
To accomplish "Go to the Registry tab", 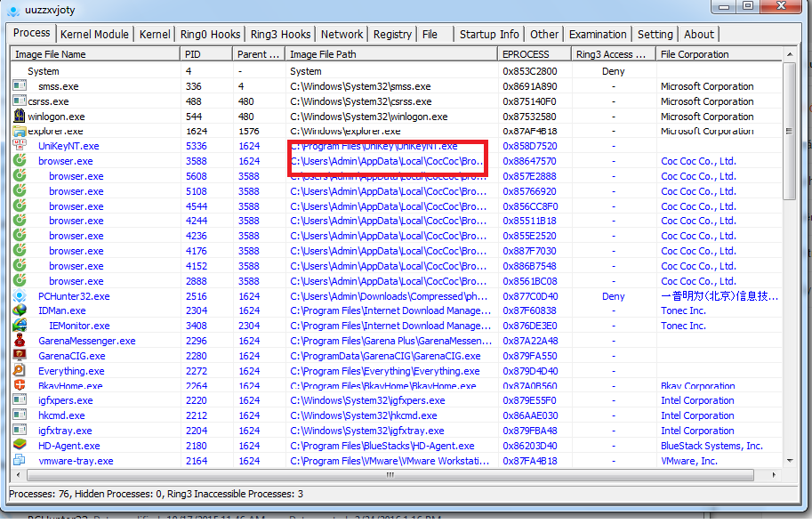I will tap(392, 35).
